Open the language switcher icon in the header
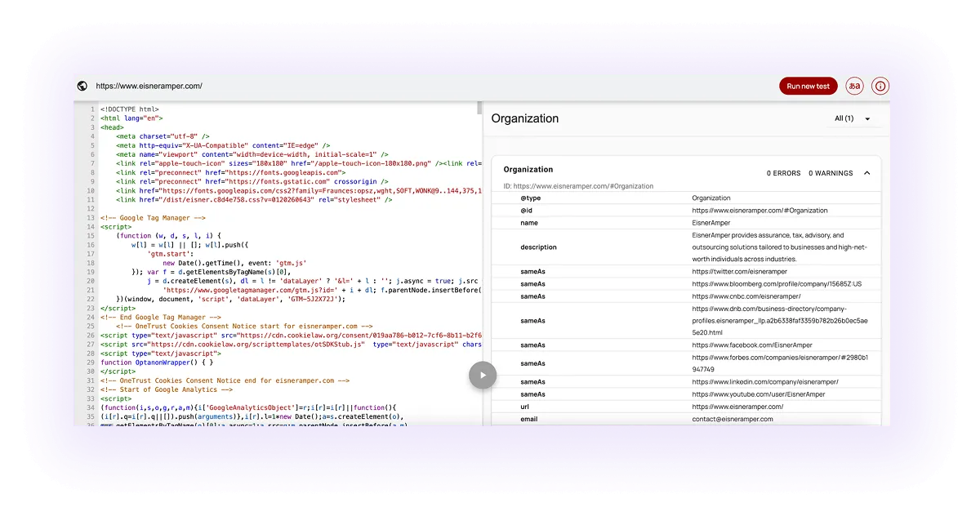 pyautogui.click(x=854, y=85)
